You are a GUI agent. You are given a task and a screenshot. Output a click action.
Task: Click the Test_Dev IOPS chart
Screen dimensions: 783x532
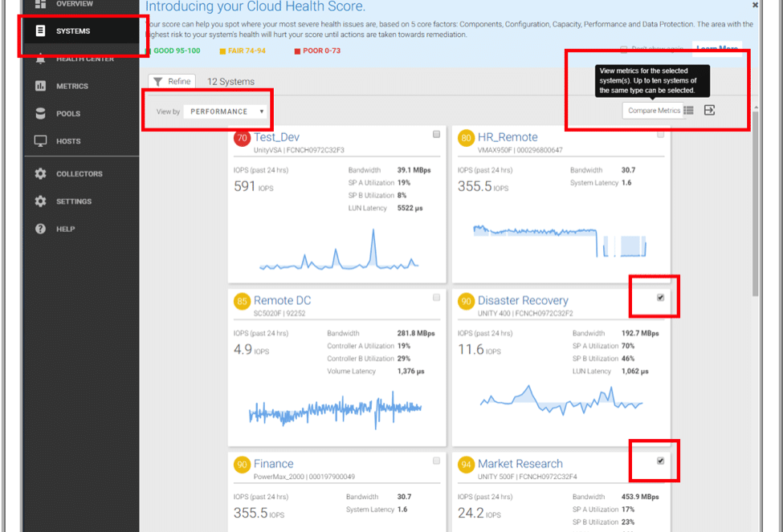click(x=339, y=250)
